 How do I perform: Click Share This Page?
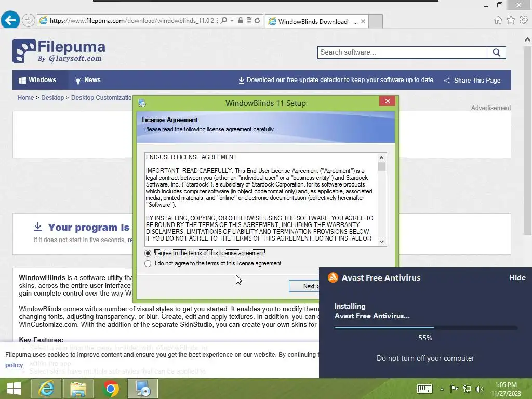tap(472, 81)
